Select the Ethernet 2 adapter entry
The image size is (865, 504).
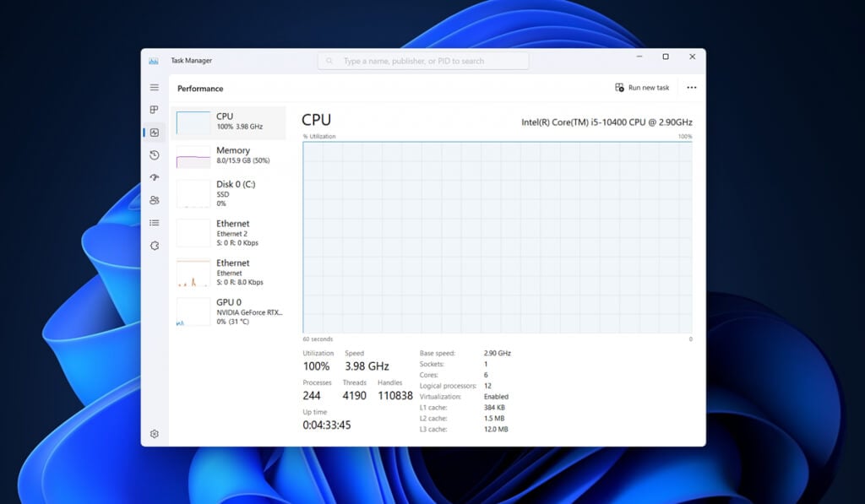coord(228,233)
